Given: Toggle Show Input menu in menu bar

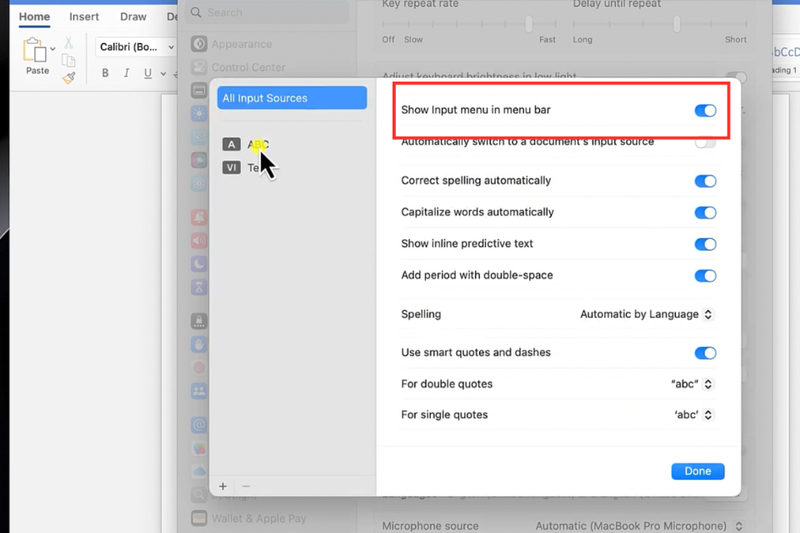Looking at the screenshot, I should coord(705,110).
